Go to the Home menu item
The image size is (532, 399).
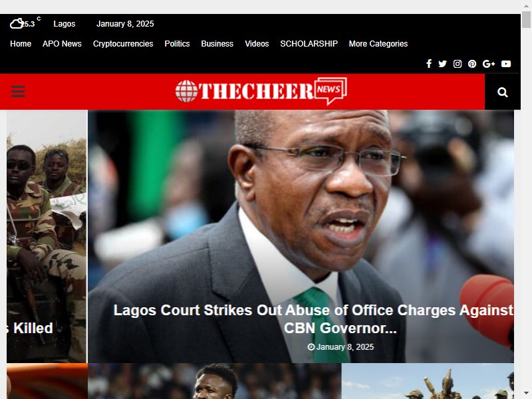pos(21,44)
